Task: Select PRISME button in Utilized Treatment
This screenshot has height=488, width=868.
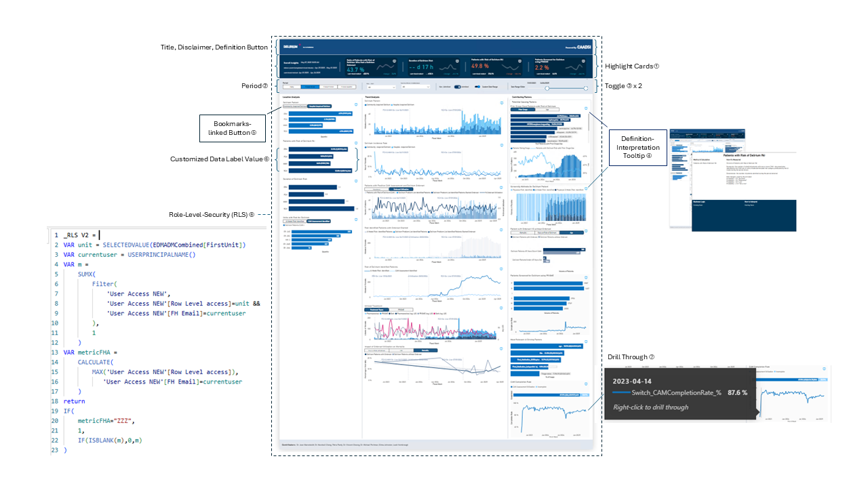Action: 401,310
